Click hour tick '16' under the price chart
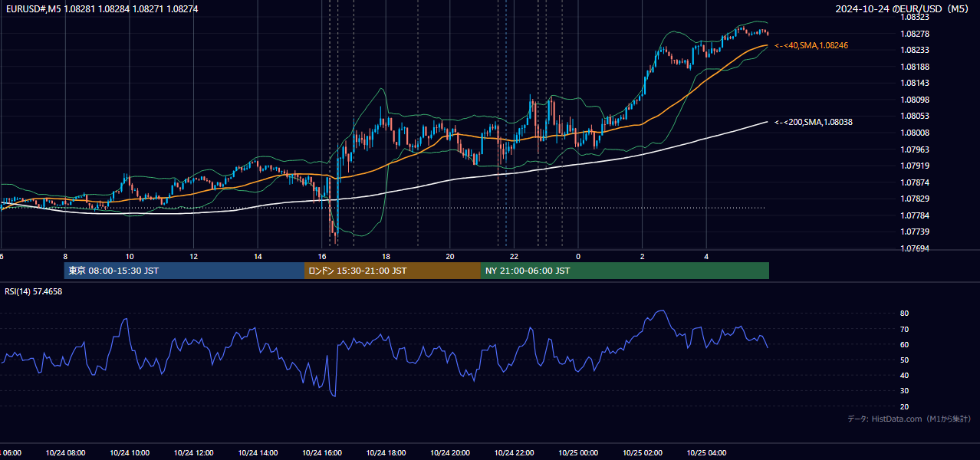This screenshot has width=980, height=460. click(322, 256)
